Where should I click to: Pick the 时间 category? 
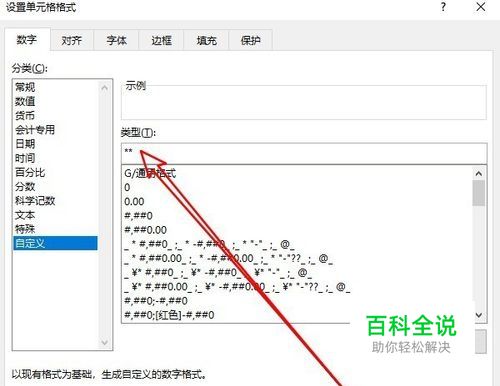coord(55,158)
